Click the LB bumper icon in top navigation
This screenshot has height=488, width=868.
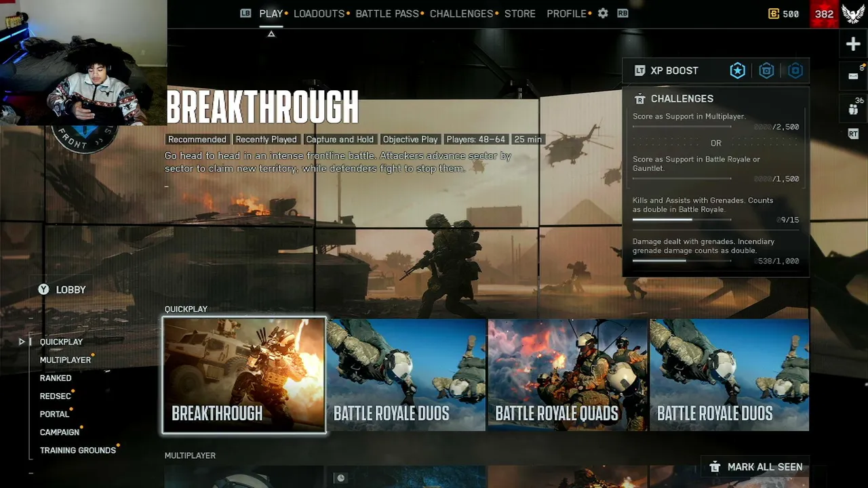[x=245, y=14]
